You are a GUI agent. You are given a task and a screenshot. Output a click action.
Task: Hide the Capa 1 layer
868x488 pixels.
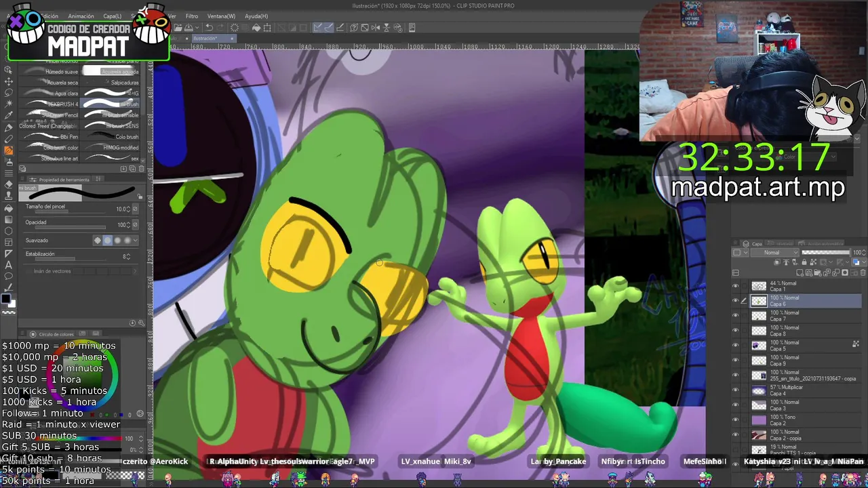(735, 286)
